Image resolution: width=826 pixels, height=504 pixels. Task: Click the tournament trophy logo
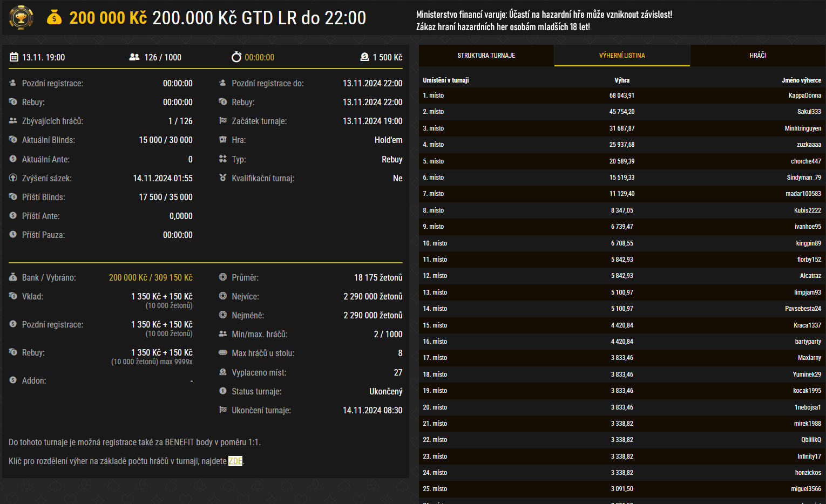[21, 17]
